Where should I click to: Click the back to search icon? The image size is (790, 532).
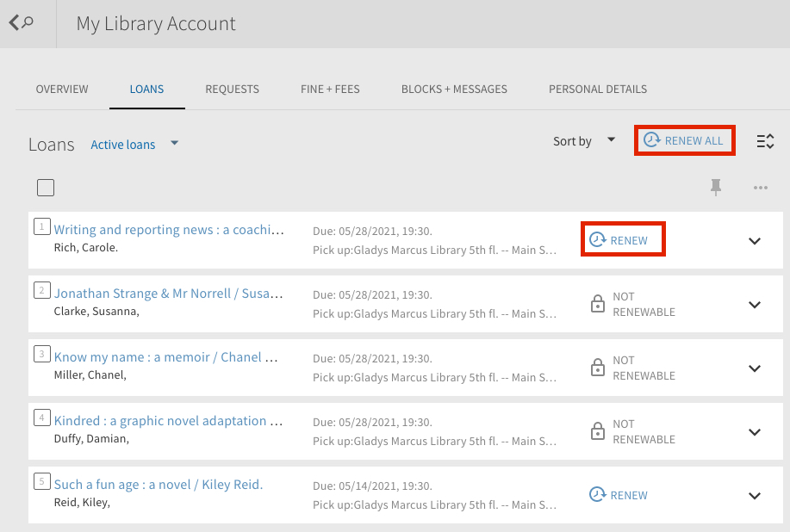point(22,22)
